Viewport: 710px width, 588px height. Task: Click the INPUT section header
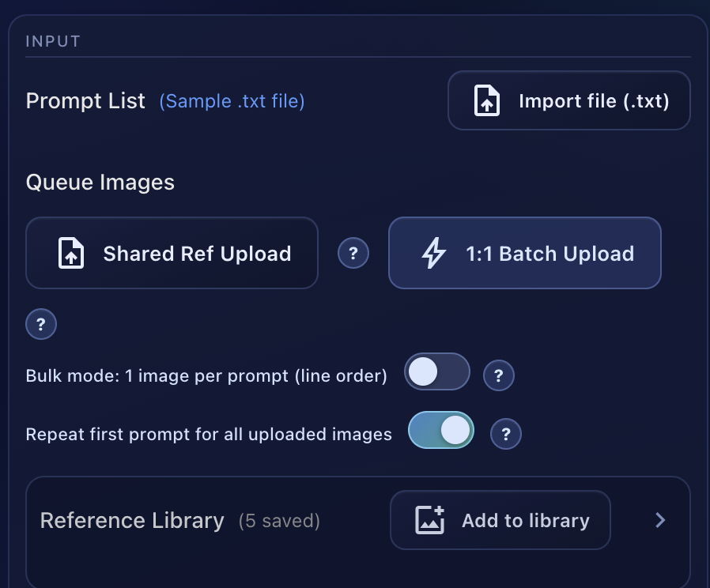(52, 40)
